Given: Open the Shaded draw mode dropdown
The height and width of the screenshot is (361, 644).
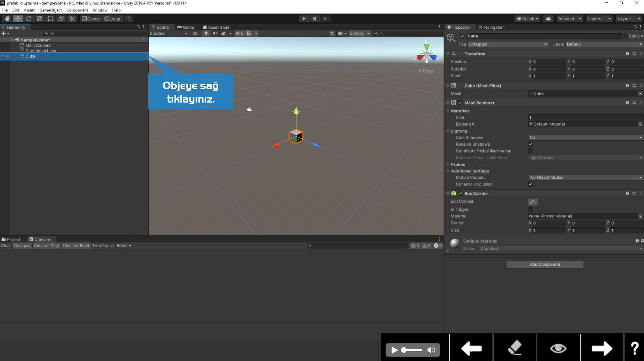Looking at the screenshot, I should click(169, 34).
